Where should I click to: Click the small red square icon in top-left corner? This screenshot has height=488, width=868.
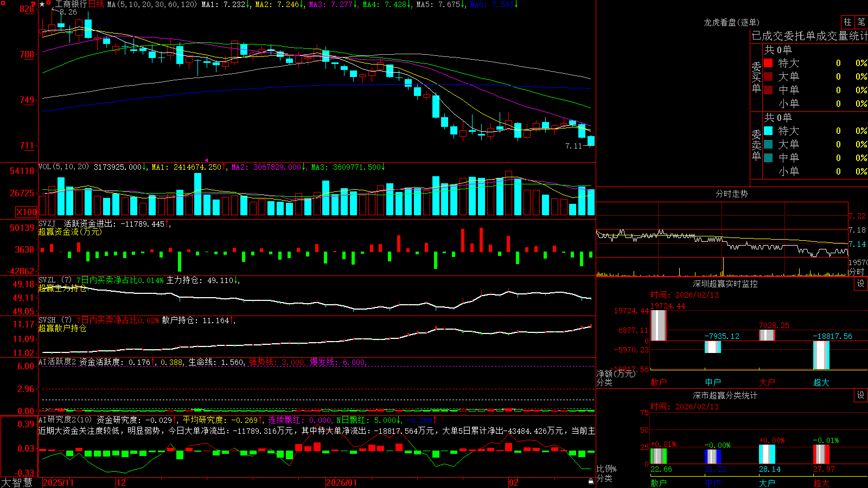click(x=2, y=3)
